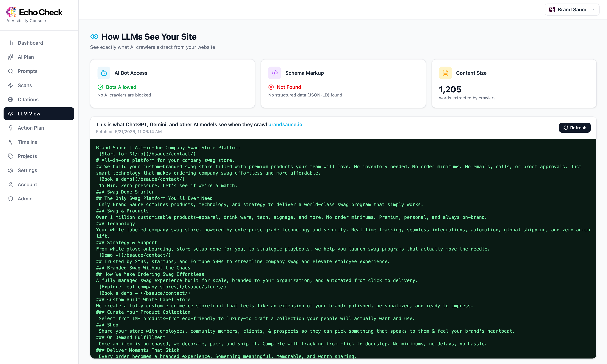Click the Brand Sauce logo in header
The image size is (607, 364).
coord(552,10)
